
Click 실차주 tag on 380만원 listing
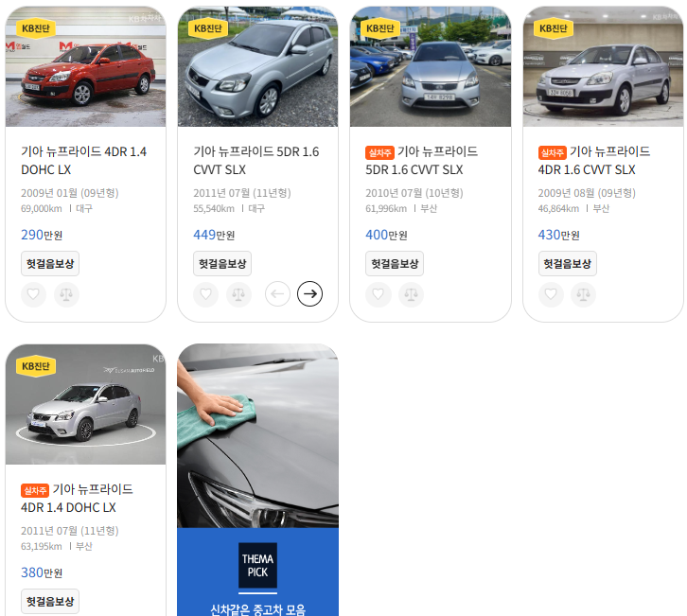[x=35, y=491]
